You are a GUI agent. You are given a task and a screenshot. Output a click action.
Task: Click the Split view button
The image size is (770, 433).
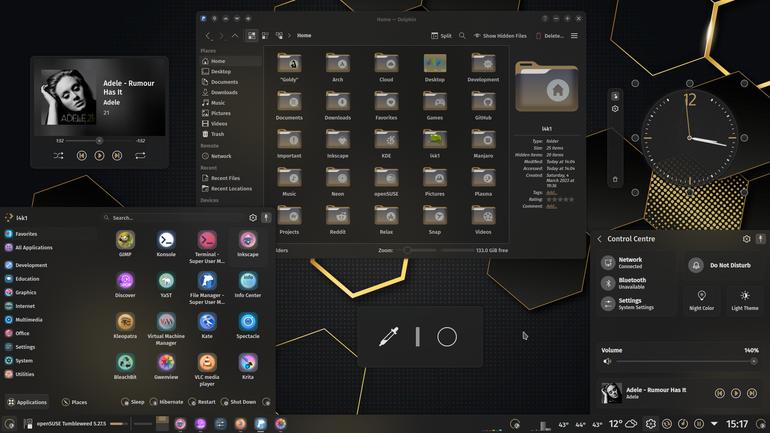point(441,35)
